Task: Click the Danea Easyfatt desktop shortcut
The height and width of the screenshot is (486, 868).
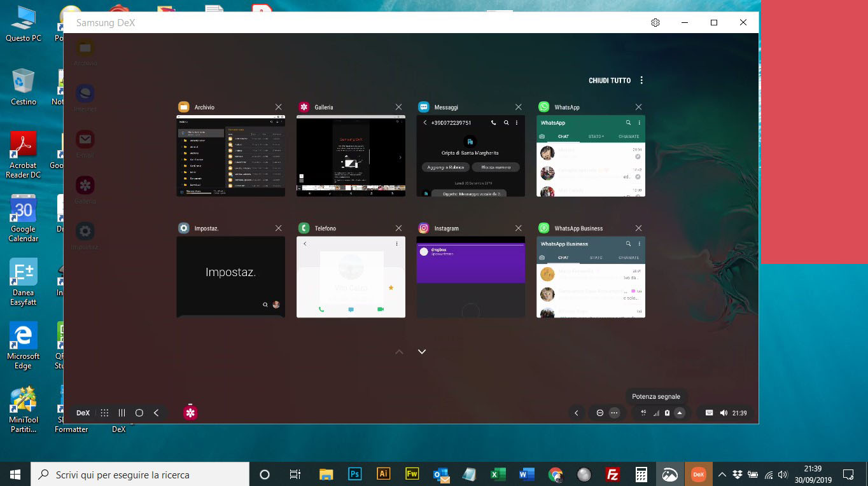Action: tap(24, 282)
